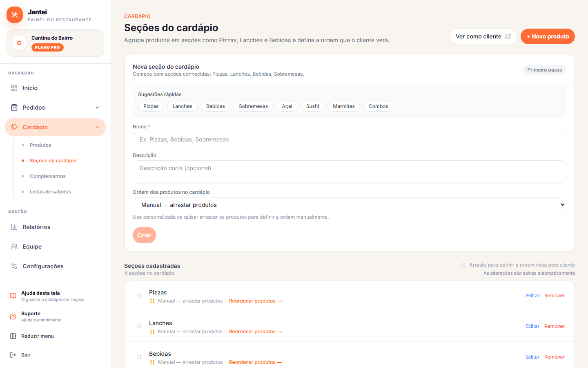Open Listas de sabores submenu item
This screenshot has height=368, width=588.
coord(51,192)
